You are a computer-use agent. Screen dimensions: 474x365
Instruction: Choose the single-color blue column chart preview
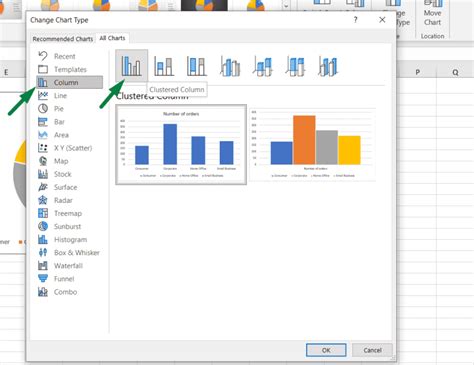pyautogui.click(x=181, y=144)
